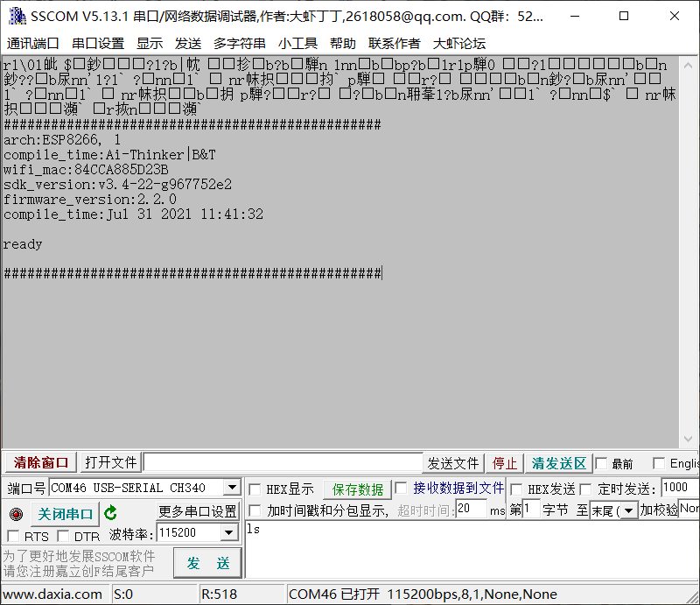Click the SSCOM application icon in titlebar
Viewport: 700px width, 605px height.
click(15, 14)
